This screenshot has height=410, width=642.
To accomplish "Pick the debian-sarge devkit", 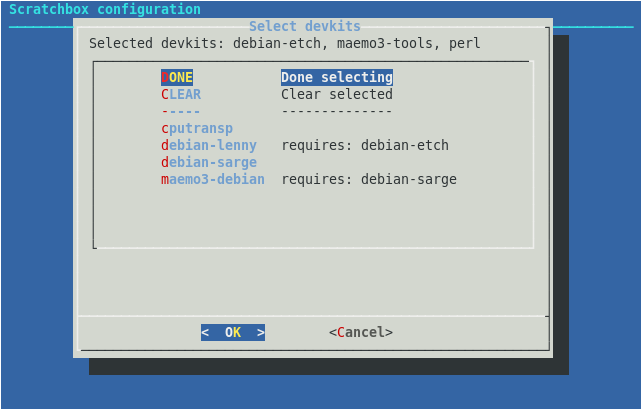I will click(x=209, y=162).
